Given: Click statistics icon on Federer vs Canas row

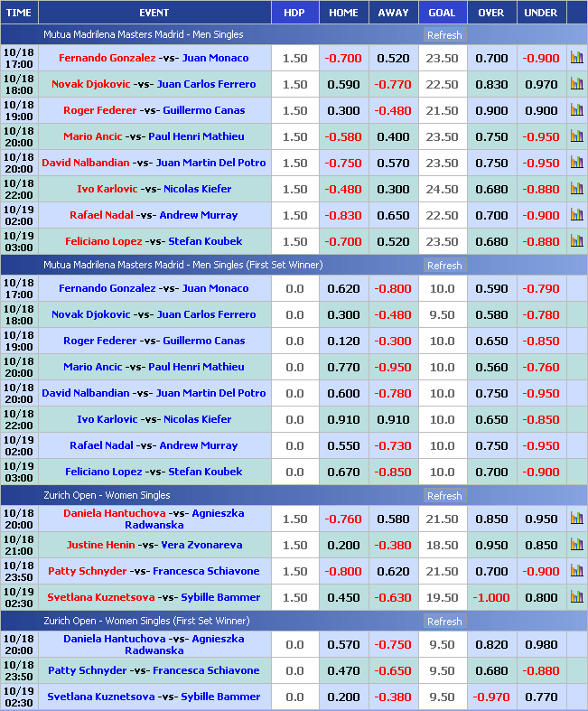Looking at the screenshot, I should pos(576,110).
